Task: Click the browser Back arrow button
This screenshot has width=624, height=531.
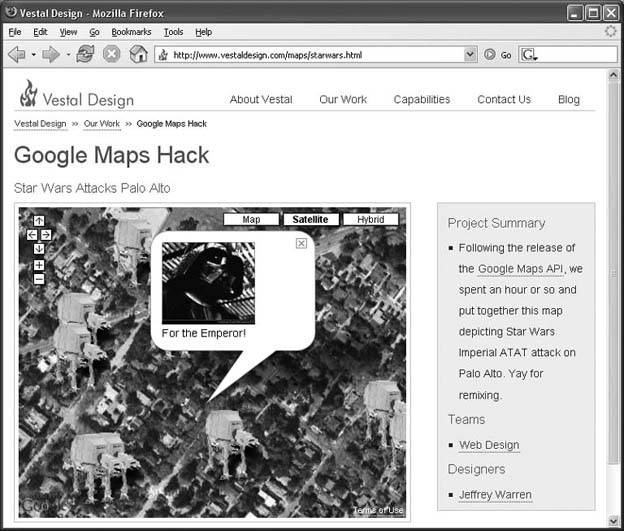Action: point(16,54)
